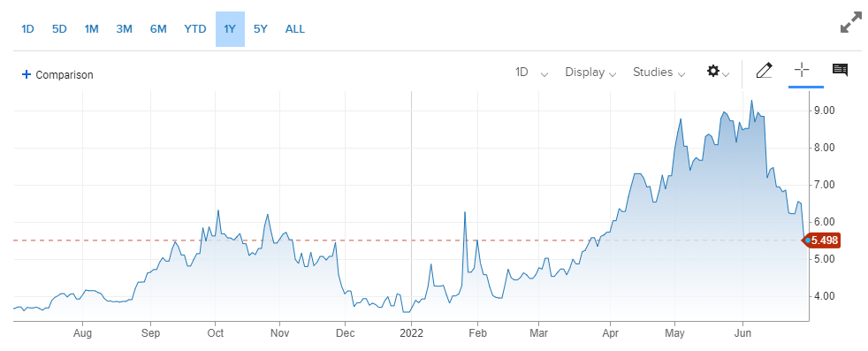Screen dimensions: 868x351
Task: Open the 1D interval dropdown
Action: pos(531,72)
